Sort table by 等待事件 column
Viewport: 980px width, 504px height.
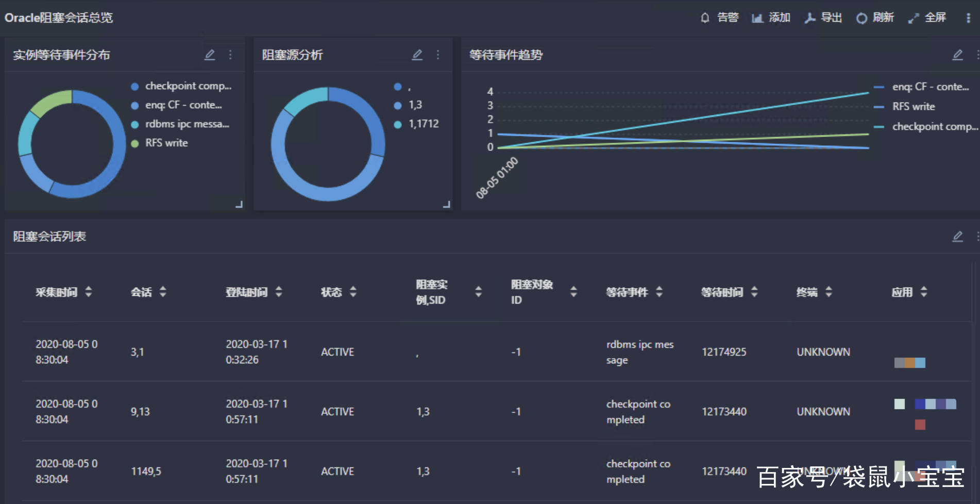click(x=660, y=292)
